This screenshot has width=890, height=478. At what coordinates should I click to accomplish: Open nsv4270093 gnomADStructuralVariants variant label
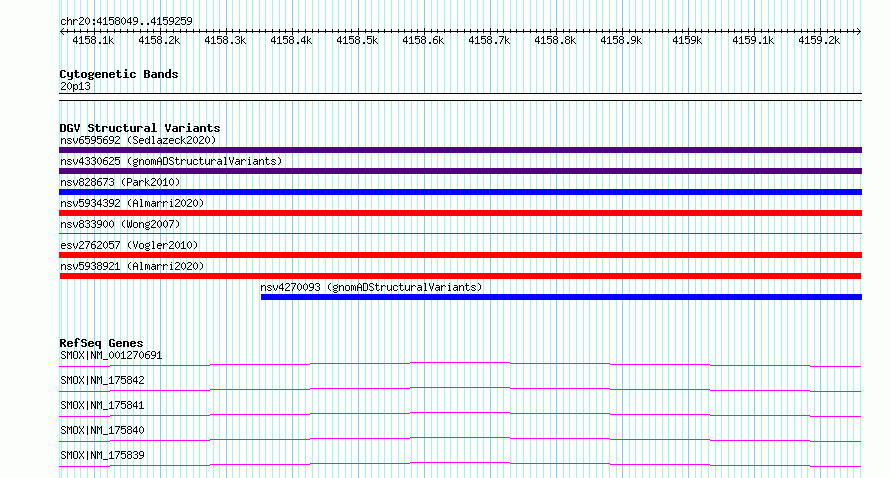(371, 287)
